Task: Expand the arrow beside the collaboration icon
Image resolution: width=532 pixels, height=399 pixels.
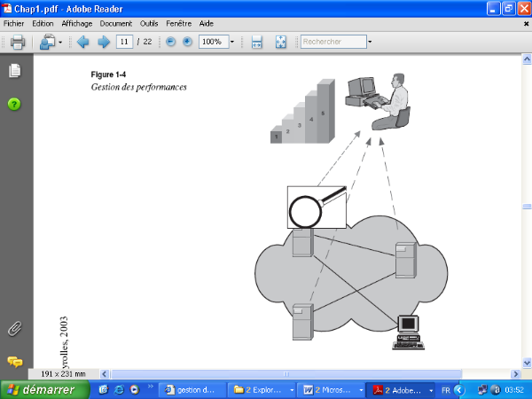Action: (60, 43)
